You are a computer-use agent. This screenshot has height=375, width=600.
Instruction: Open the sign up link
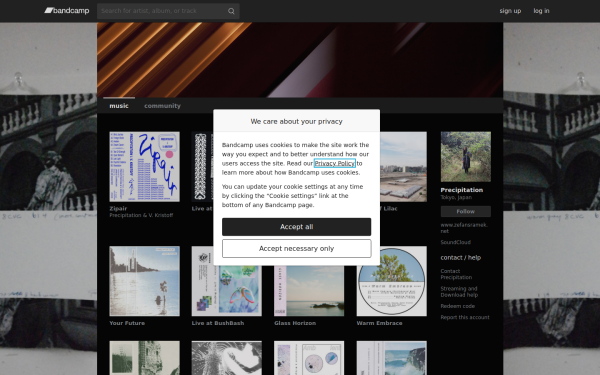pos(510,11)
